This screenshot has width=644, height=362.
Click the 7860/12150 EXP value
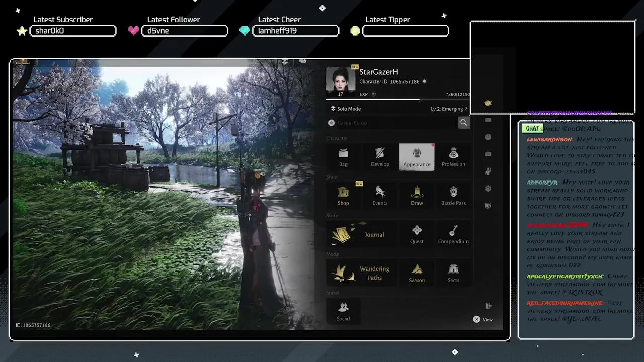(x=457, y=95)
